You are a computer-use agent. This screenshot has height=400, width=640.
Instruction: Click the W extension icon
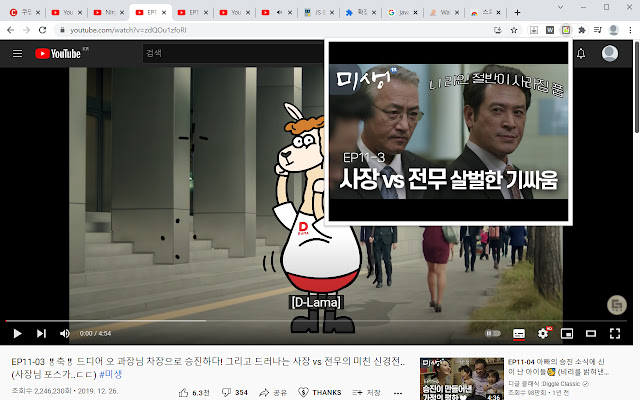pos(550,30)
